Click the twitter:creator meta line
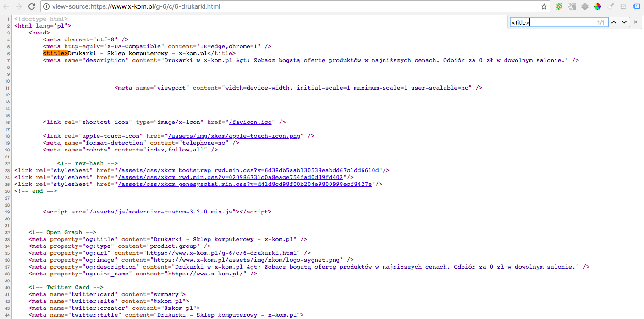 coord(114,308)
